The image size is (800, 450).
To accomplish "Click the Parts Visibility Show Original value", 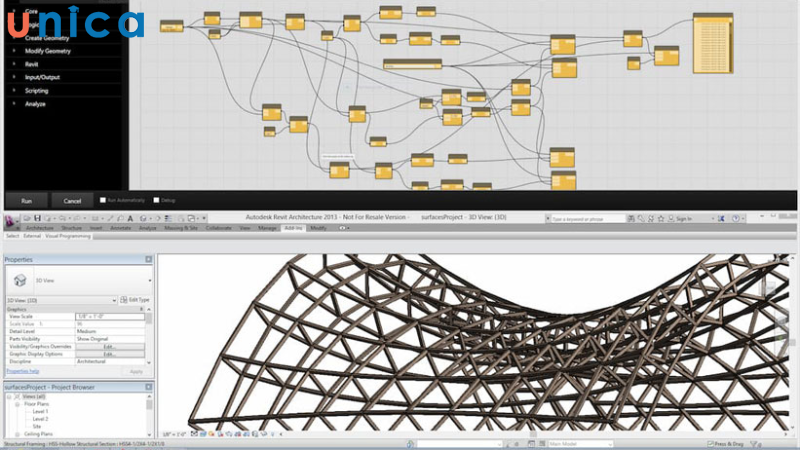I will pos(110,339).
